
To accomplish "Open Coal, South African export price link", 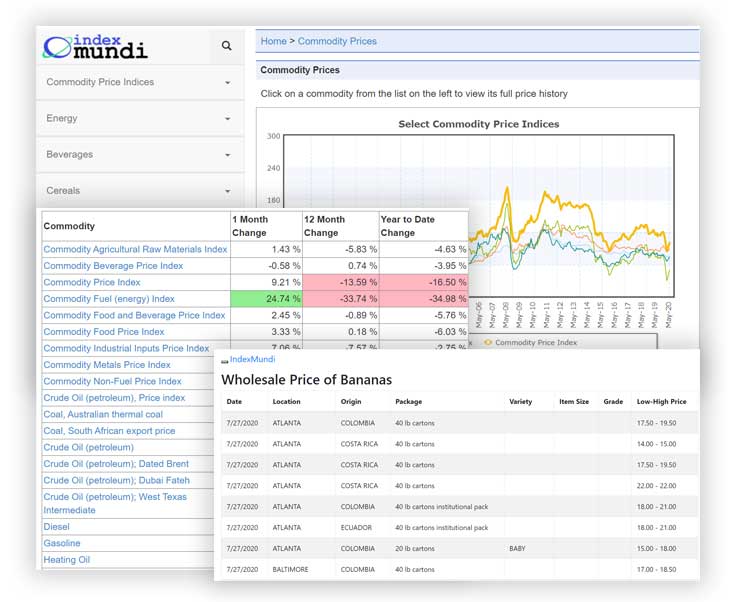I will (109, 431).
